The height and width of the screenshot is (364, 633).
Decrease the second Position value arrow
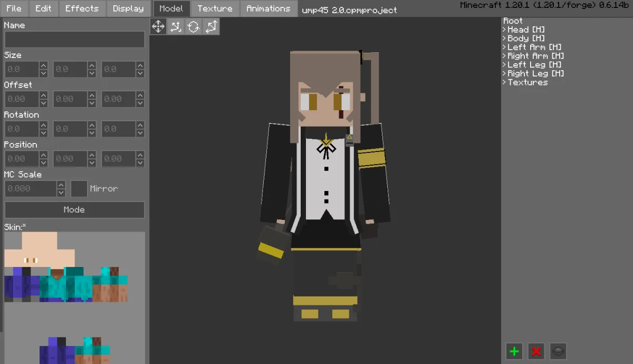coord(92,163)
